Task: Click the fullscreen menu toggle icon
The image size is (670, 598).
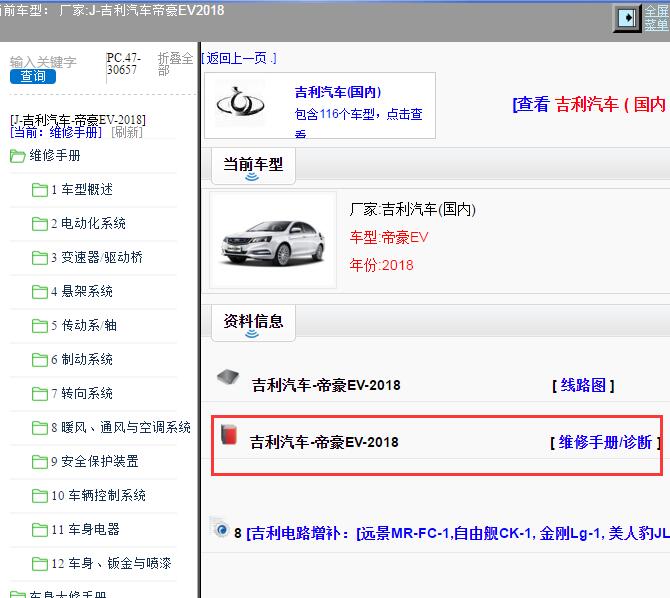Action: (x=627, y=18)
